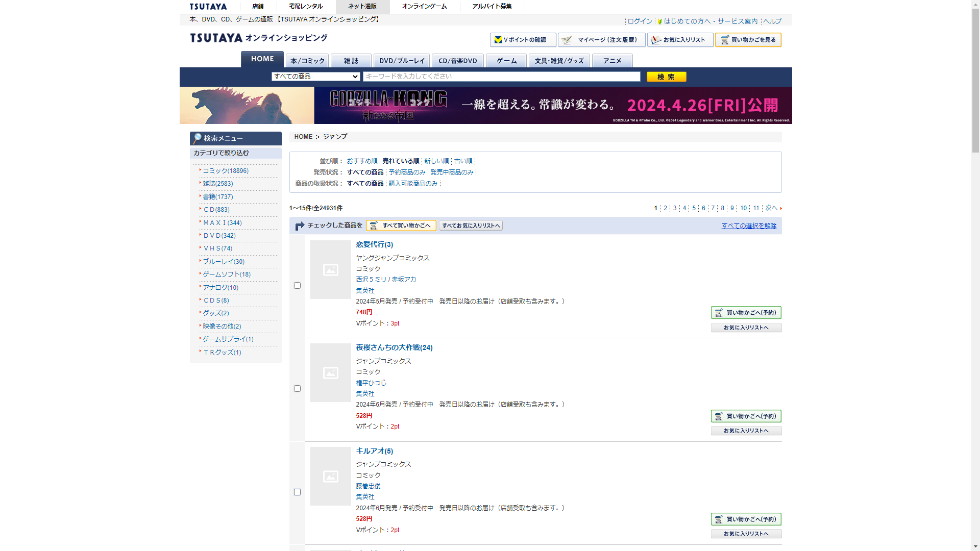The image size is (980, 551).
Task: Switch to the DVD/ブルーレイ tab
Action: pos(401,61)
